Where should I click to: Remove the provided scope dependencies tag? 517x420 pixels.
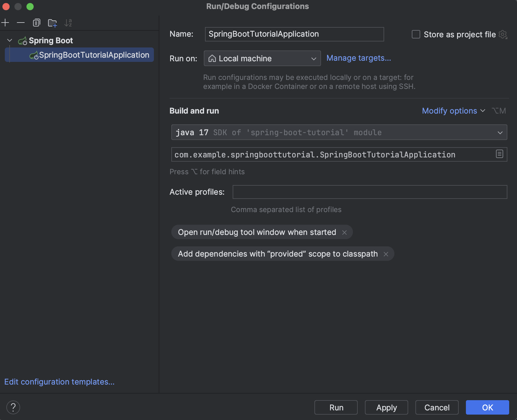[386, 254]
